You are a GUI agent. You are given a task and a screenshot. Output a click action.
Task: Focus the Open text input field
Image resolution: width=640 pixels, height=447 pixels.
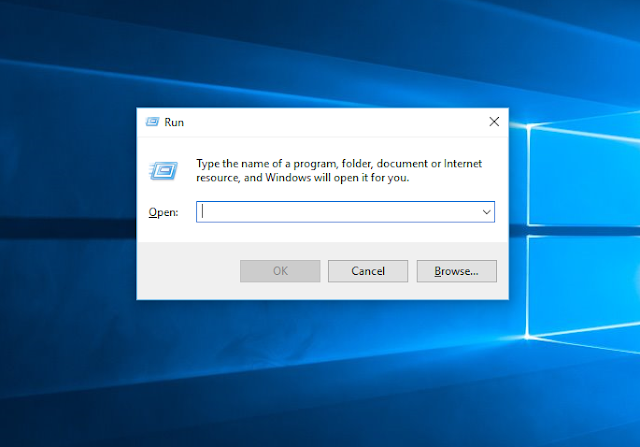pyautogui.click(x=345, y=212)
